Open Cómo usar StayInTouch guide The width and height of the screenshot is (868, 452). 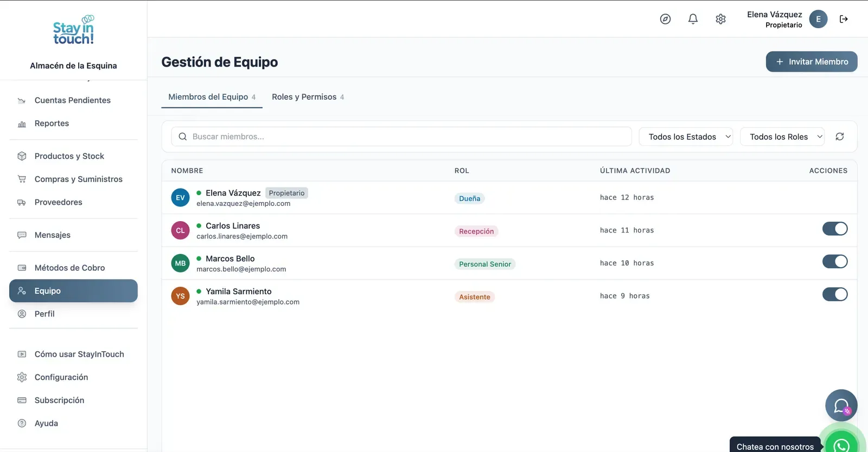73,354
